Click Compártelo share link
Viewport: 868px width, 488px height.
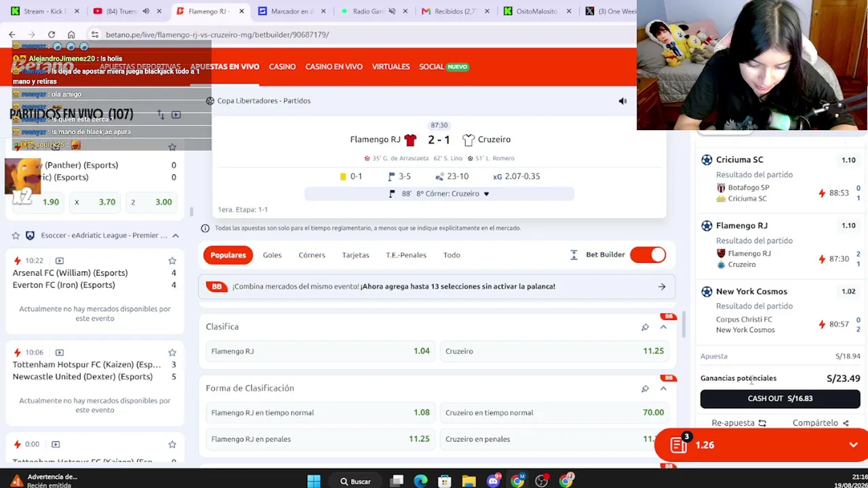821,423
